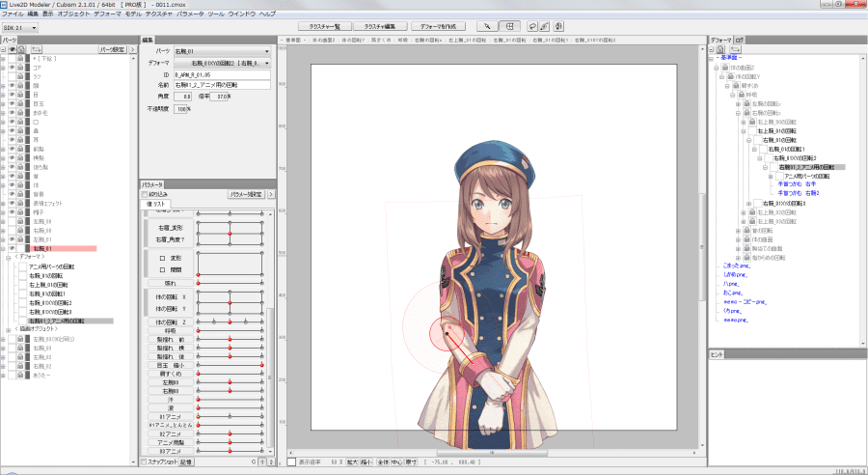
Task: Select 手首つかむ 右手 in deformer tree
Action: (798, 184)
